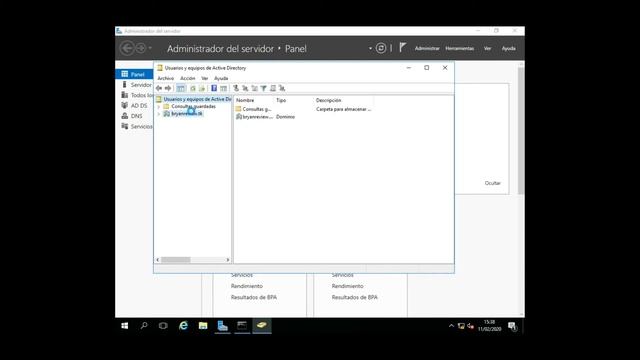Click the tree pane scrollbar left arrow

158,260
